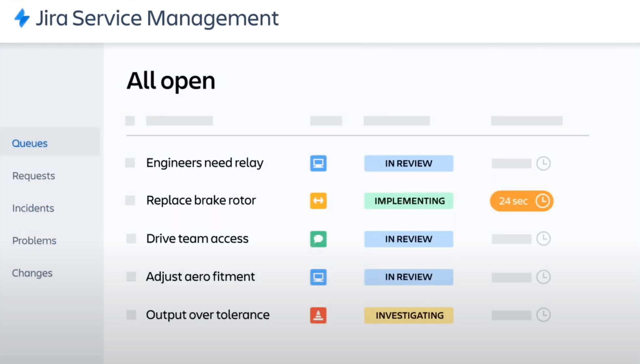Click the IMPLEMENTING status label
This screenshot has width=640, height=364.
pos(409,201)
